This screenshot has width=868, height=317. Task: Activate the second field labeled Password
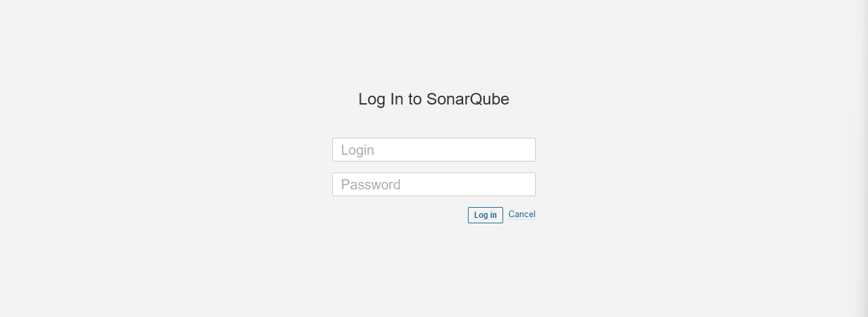(x=434, y=185)
